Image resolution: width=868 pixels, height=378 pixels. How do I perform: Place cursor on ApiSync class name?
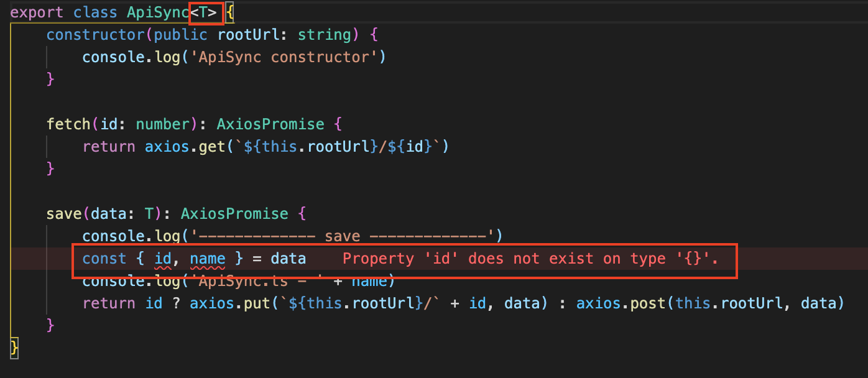point(159,12)
